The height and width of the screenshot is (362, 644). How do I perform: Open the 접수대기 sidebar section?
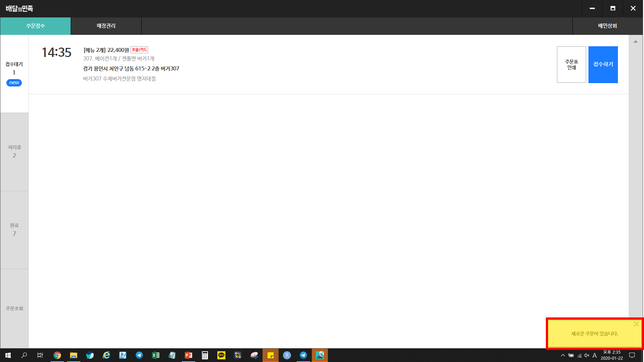(14, 73)
